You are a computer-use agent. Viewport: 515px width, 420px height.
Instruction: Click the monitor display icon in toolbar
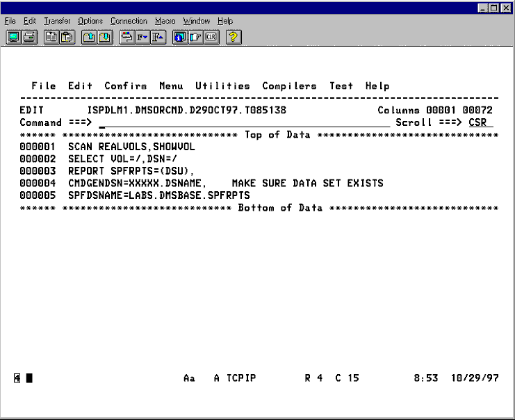point(13,37)
